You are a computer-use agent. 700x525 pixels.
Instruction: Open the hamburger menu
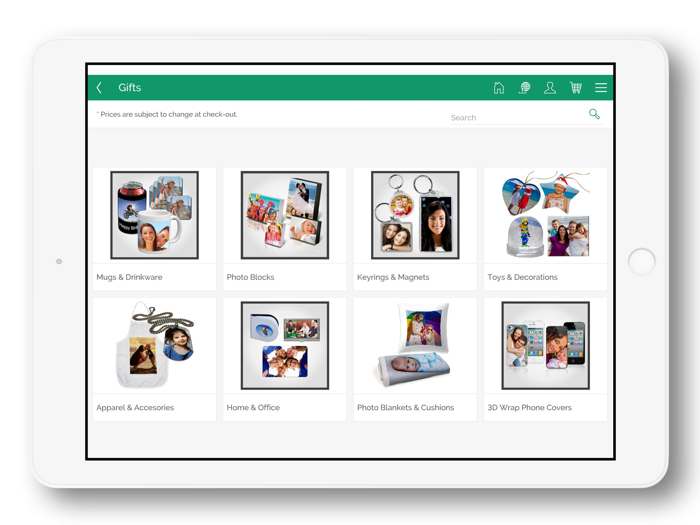pyautogui.click(x=601, y=88)
